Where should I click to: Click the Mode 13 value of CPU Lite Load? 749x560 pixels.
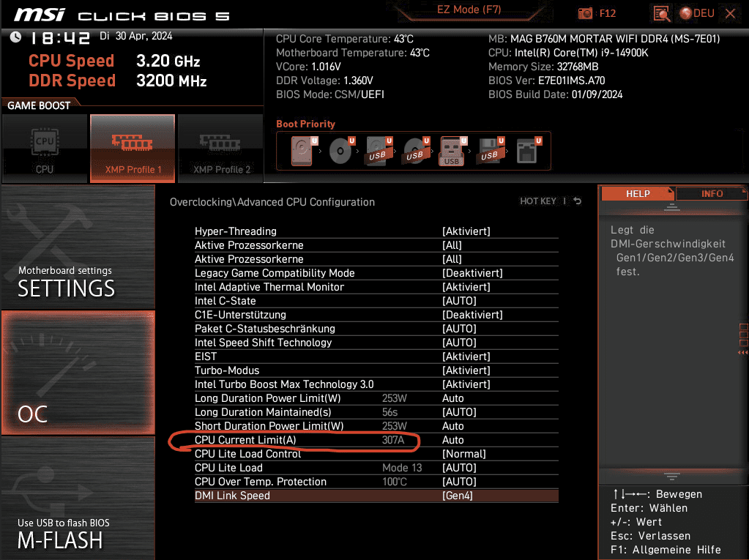click(402, 467)
